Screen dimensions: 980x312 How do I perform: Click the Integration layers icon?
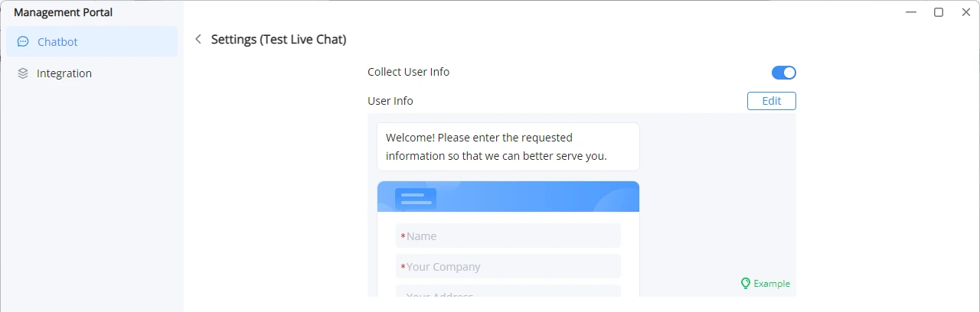tap(23, 73)
